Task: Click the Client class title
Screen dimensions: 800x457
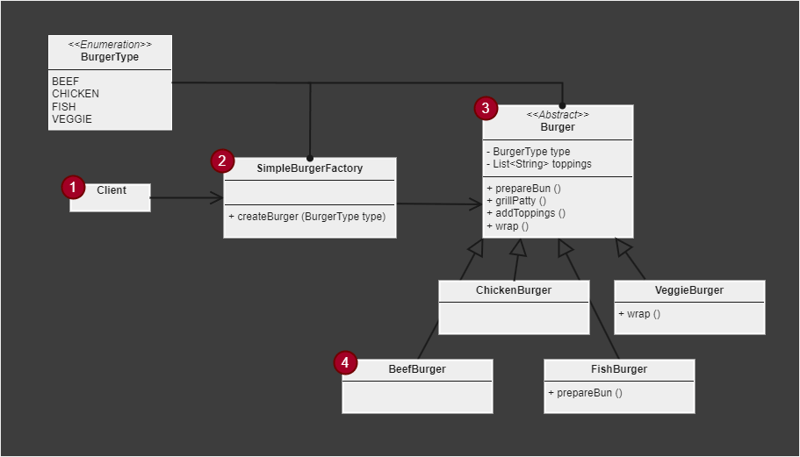Action: tap(112, 190)
